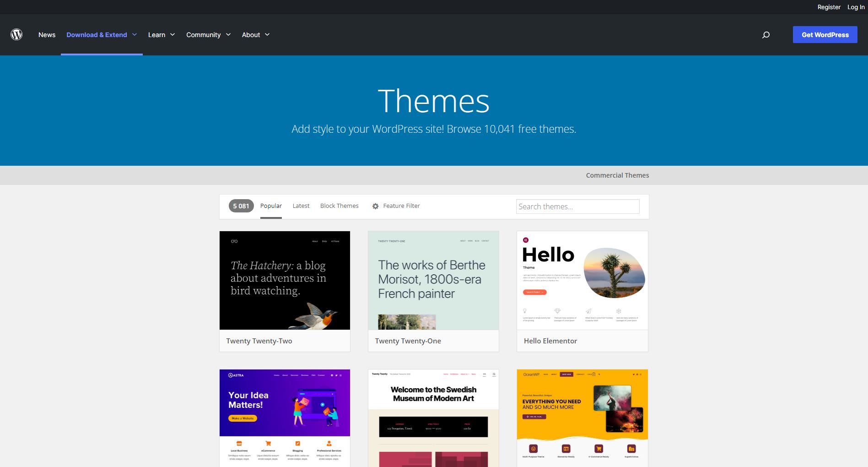Open the Twenty Twenty-Two theme thumbnail
The image size is (868, 467).
(285, 280)
